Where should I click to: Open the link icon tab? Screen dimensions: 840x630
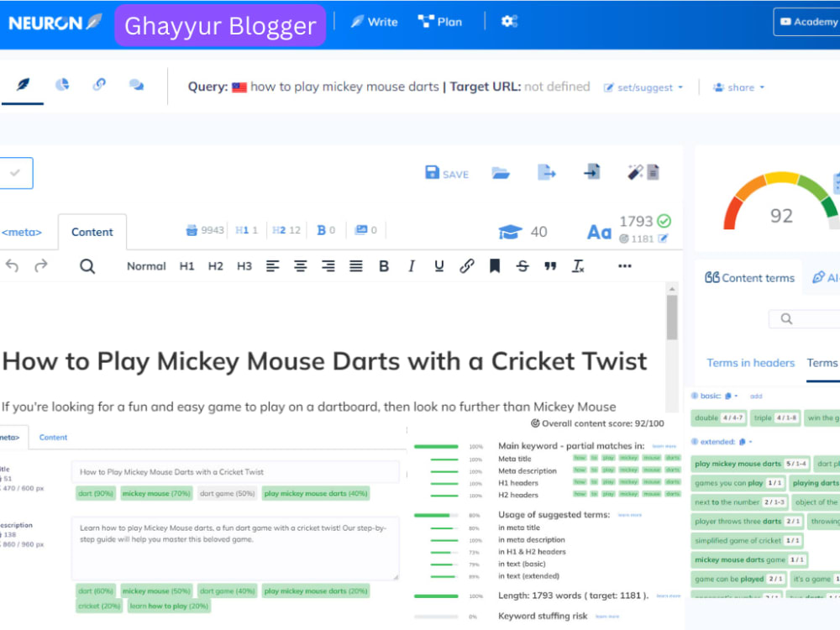click(99, 85)
